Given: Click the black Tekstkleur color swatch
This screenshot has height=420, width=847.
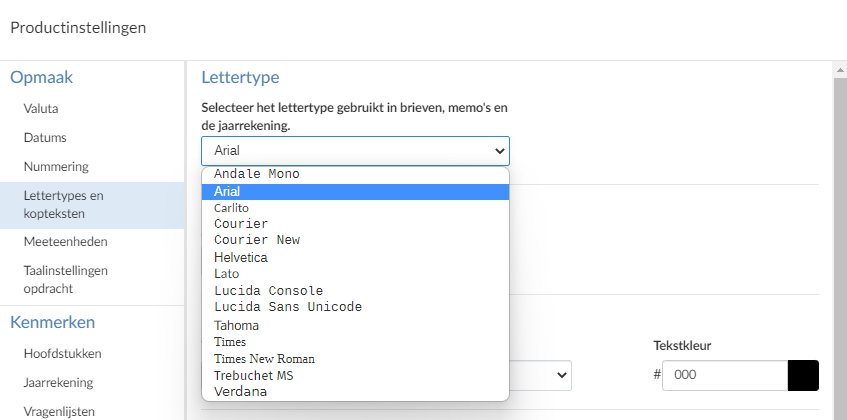Looking at the screenshot, I should pyautogui.click(x=803, y=375).
